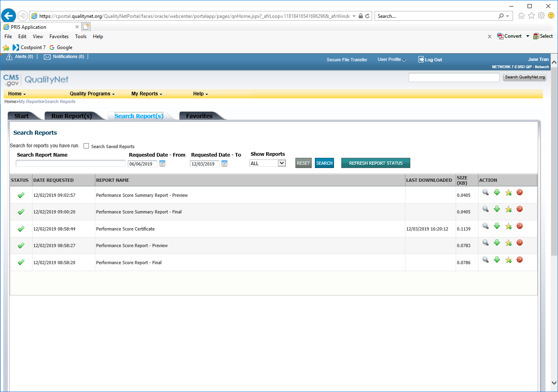This screenshot has width=558, height=392.
Task: Open the View menu
Action: click(x=38, y=37)
